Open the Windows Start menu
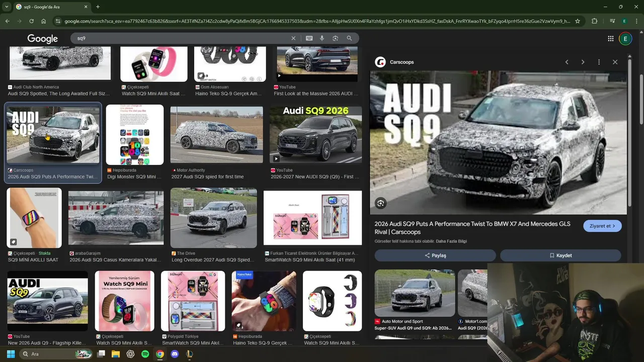This screenshot has width=644, height=362. coord(11,354)
